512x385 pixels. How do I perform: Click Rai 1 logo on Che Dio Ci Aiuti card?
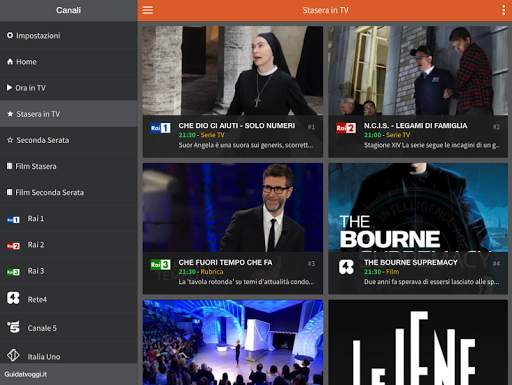pyautogui.click(x=161, y=128)
